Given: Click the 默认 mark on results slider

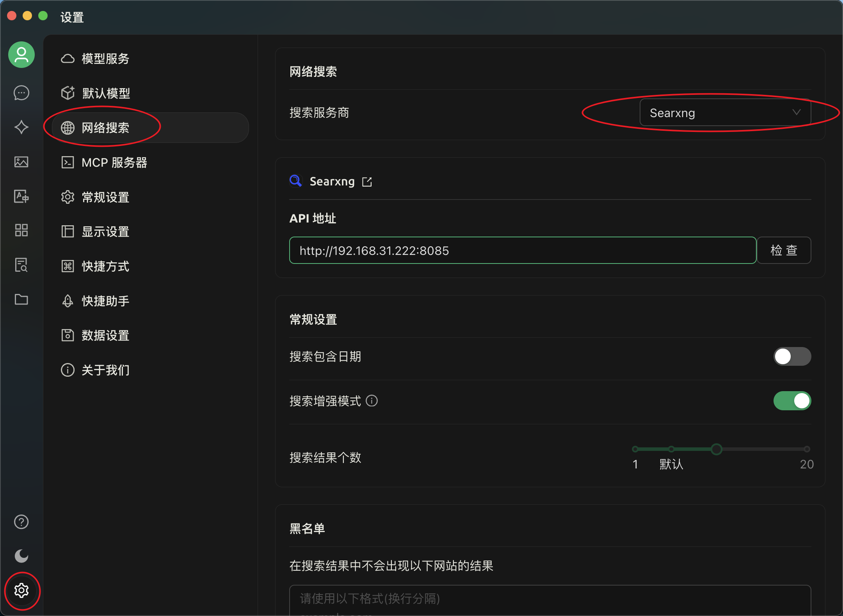Looking at the screenshot, I should click(x=671, y=464).
